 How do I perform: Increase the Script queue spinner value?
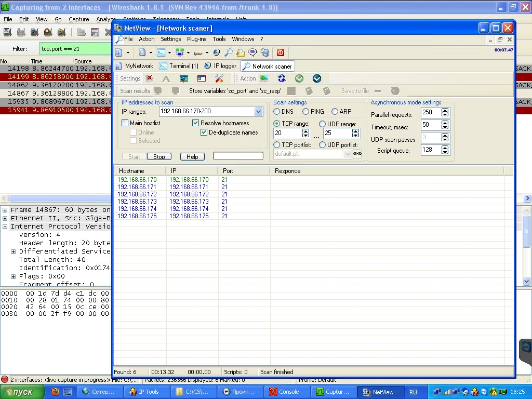[445, 148]
